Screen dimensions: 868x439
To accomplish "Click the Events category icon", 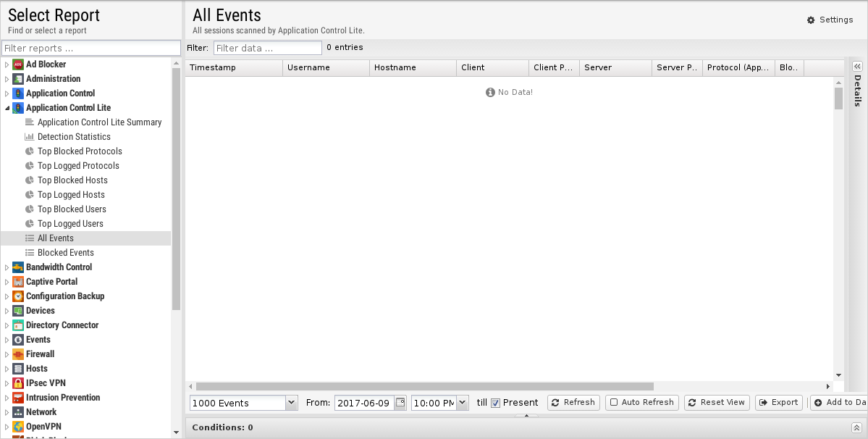I will click(x=18, y=339).
